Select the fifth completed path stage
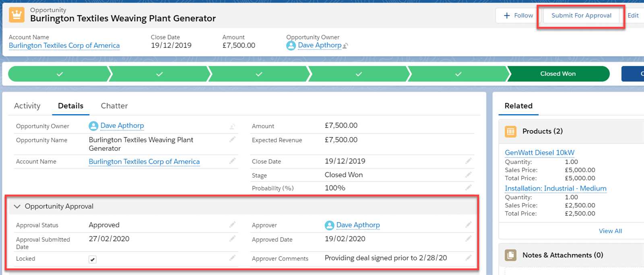This screenshot has height=275, width=644. 458,74
